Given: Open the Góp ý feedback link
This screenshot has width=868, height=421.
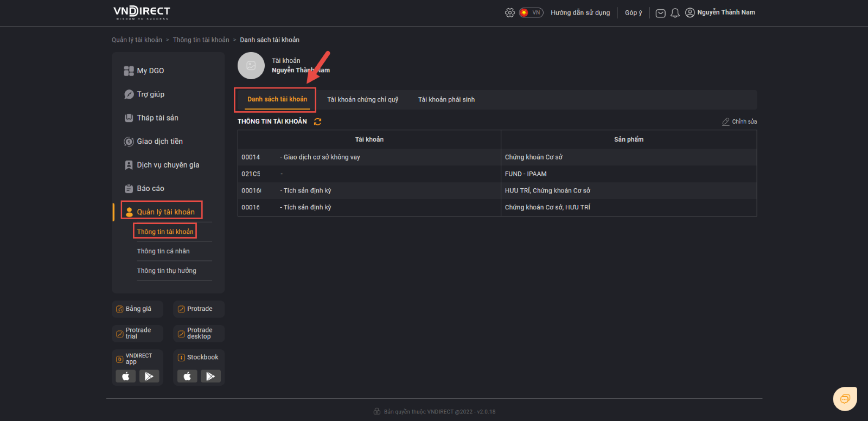Looking at the screenshot, I should pos(633,12).
